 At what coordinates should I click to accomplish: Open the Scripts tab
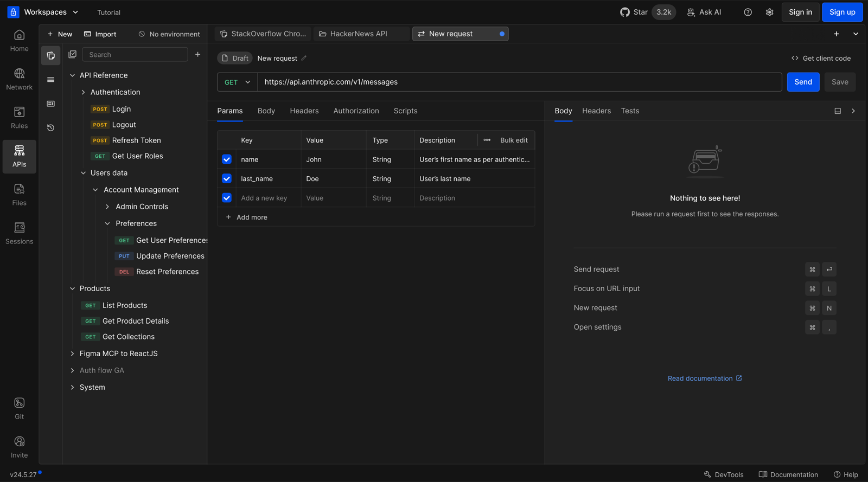coord(406,111)
